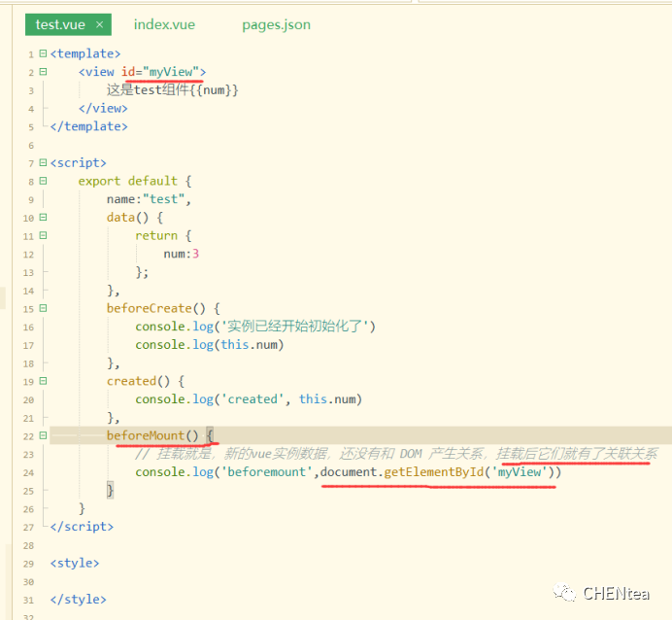Viewport: 672px width, 621px height.
Task: Click the id="myView" attribute
Action: click(162, 72)
